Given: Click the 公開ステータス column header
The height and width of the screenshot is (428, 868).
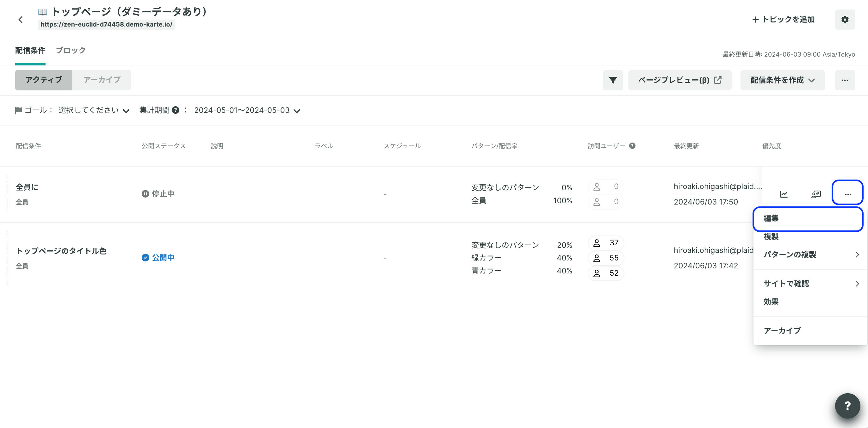Looking at the screenshot, I should (164, 146).
